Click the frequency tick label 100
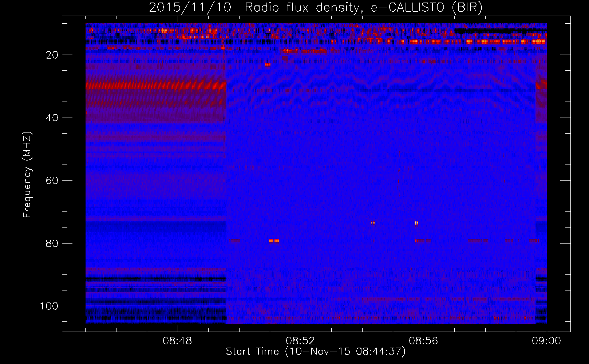 tap(49, 306)
